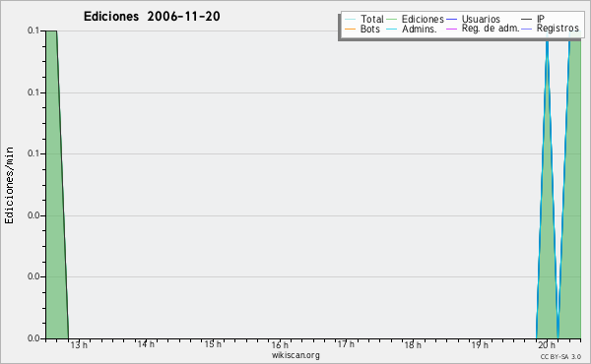Screen dimensions: 591x364
Task: Click the '17 h' axis label
Action: 346,344
